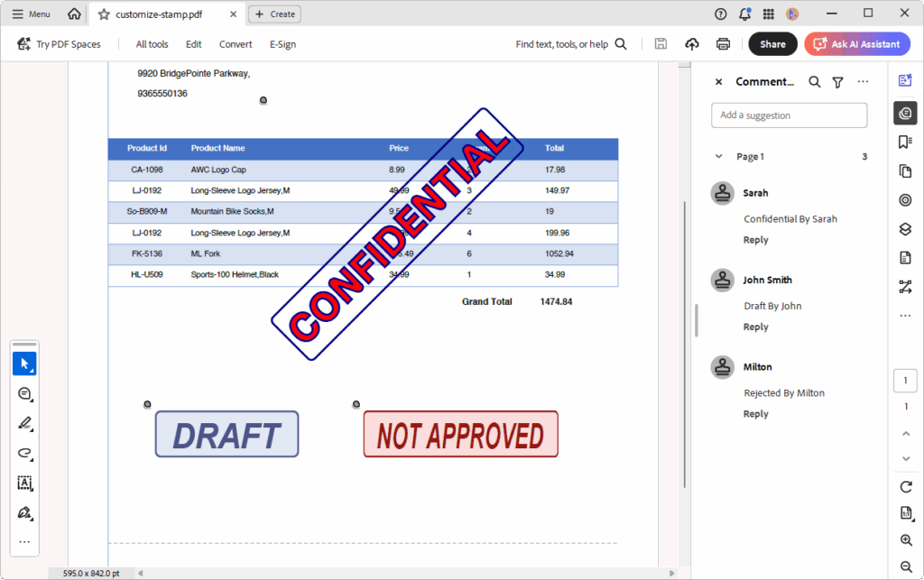This screenshot has width=924, height=580.
Task: Select the add text comment tool
Action: click(24, 483)
